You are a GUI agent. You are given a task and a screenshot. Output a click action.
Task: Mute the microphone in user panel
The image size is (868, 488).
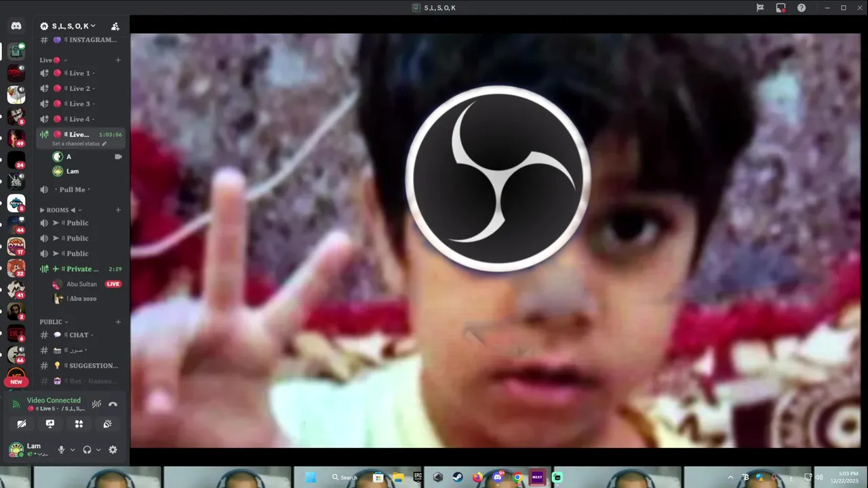point(61,449)
